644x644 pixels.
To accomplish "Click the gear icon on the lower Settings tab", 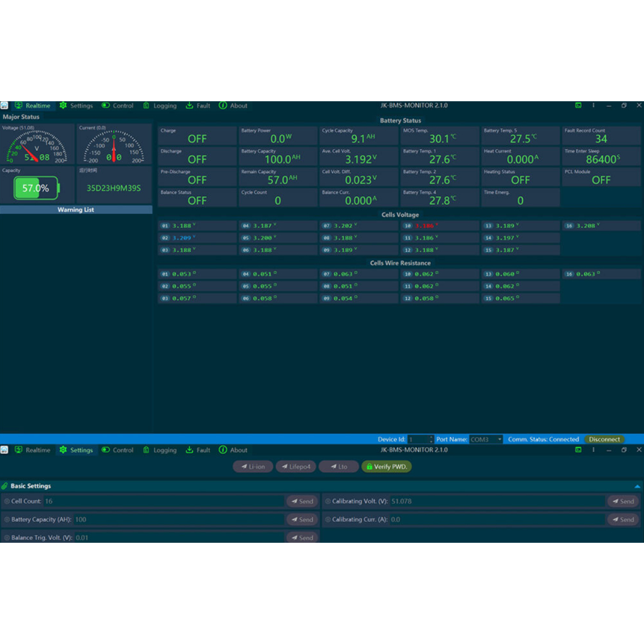I will (x=63, y=450).
